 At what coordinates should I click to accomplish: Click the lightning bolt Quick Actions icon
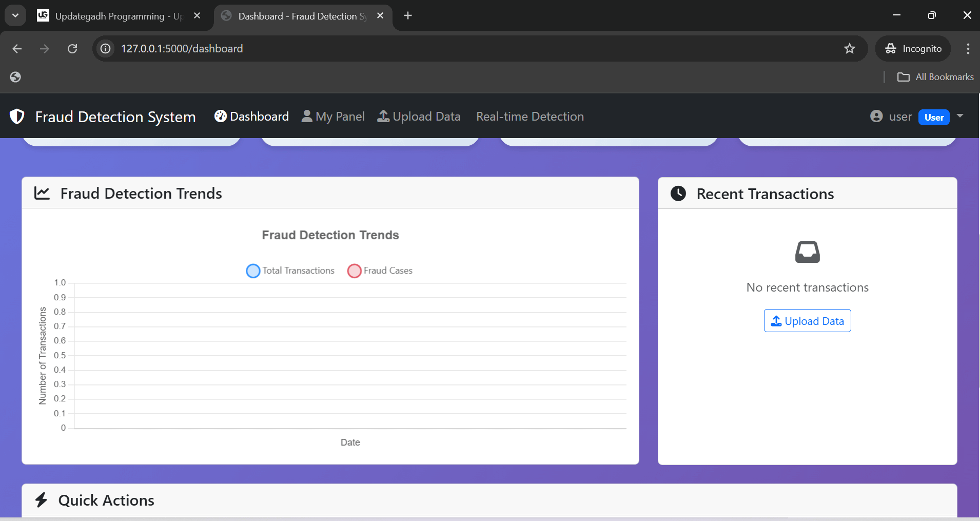[41, 500]
